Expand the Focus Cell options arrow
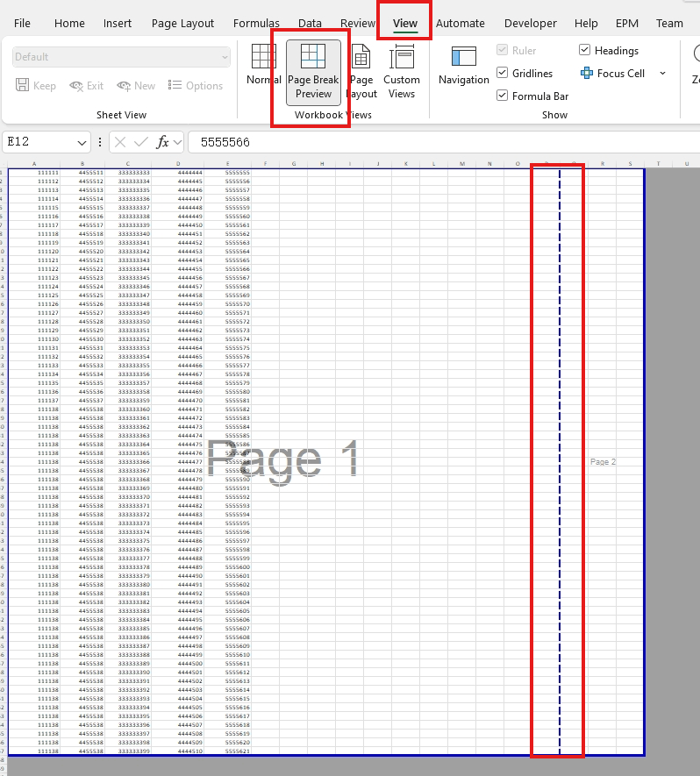The height and width of the screenshot is (776, 700). 662,74
